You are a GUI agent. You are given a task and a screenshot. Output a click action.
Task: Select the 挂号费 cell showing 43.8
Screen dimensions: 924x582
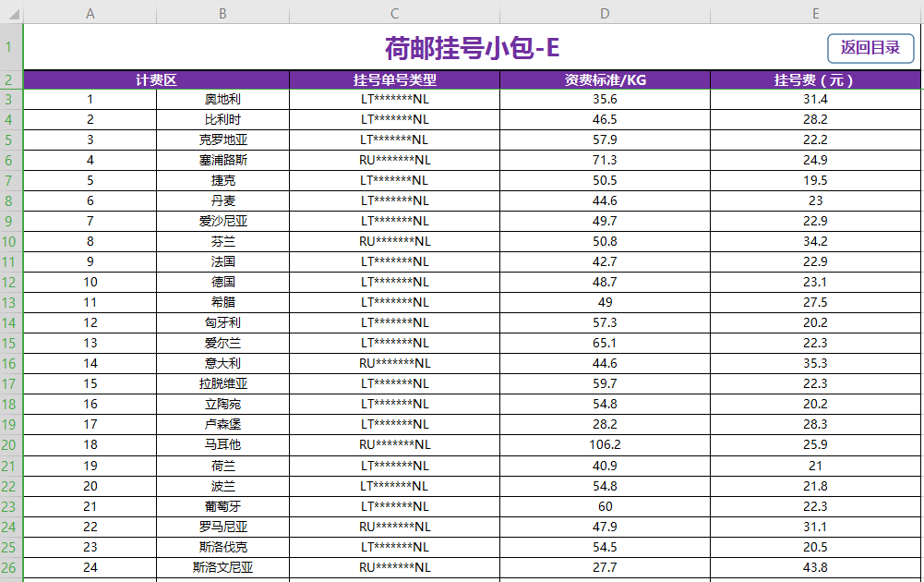815,567
